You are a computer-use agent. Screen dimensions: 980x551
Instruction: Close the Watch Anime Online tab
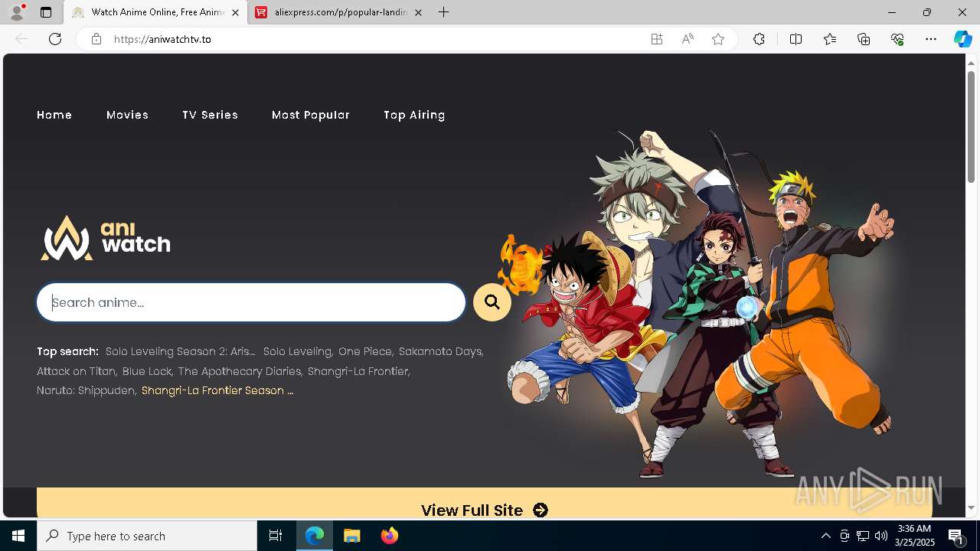tap(235, 12)
